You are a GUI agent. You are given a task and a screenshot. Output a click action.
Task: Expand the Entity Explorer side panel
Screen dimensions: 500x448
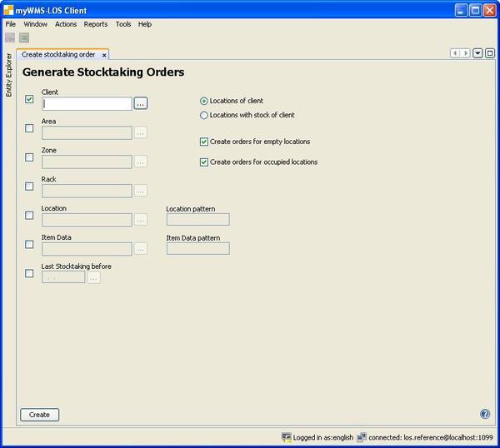pyautogui.click(x=8, y=75)
